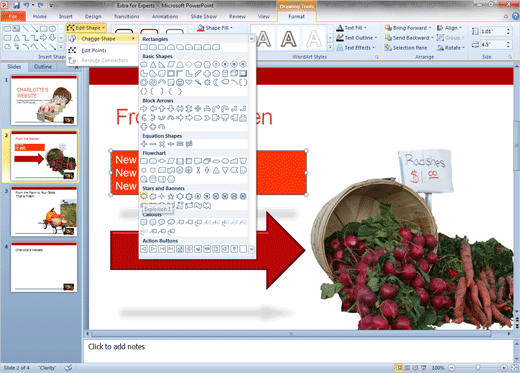Image resolution: width=520 pixels, height=373 pixels.
Task: Select the Smiley Face basic shape
Action: [x=180, y=82]
